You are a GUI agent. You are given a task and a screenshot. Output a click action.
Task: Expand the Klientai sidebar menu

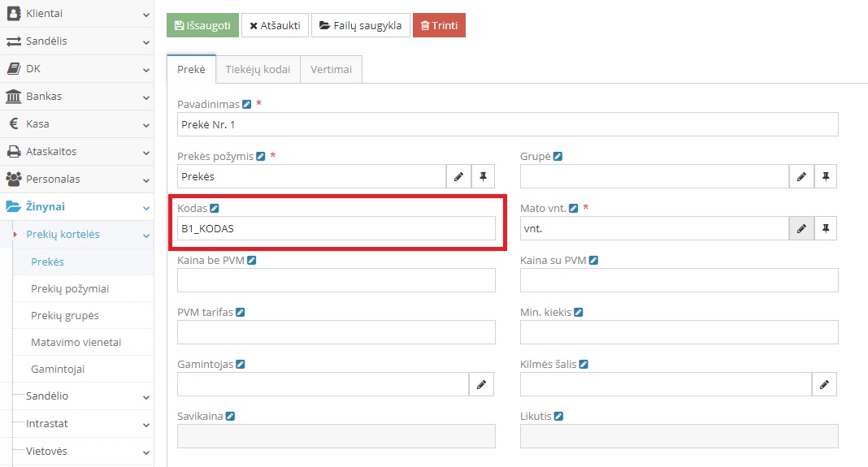pos(76,14)
